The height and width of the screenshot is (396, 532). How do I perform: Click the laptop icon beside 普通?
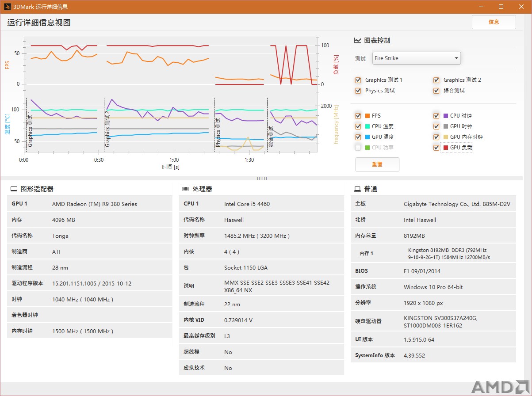(357, 189)
